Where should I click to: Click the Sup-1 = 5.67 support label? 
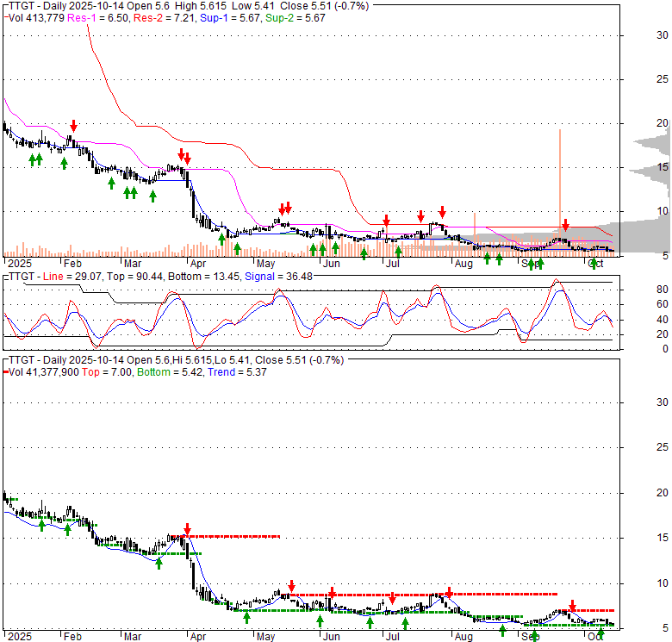226,17
